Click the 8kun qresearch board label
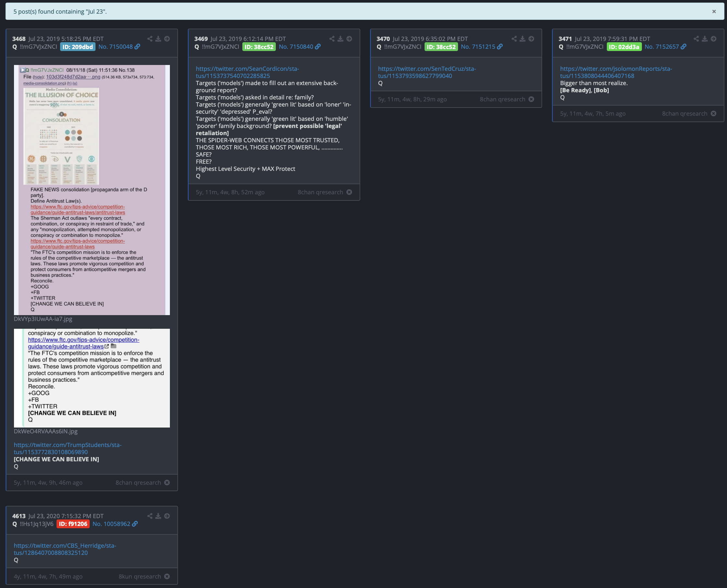 tap(139, 577)
